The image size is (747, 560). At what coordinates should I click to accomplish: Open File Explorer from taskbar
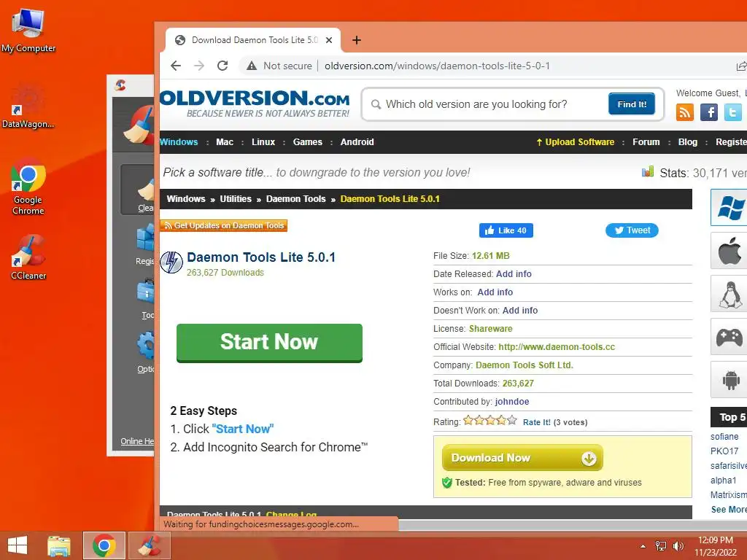point(59,545)
